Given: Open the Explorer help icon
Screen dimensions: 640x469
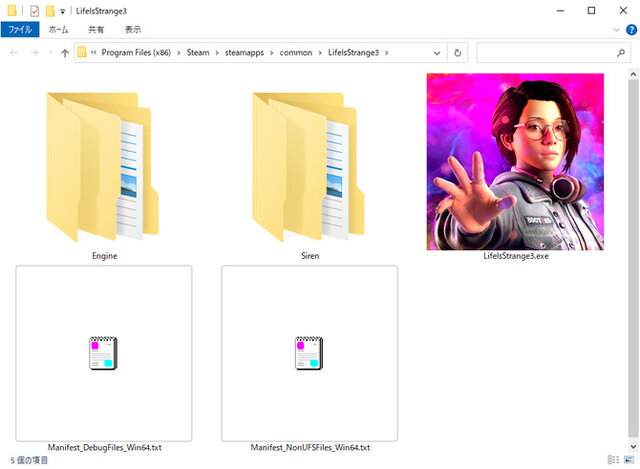Looking at the screenshot, I should click(631, 30).
